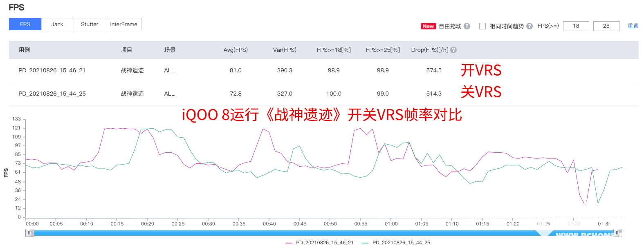Click the left handle of the time range slider

click(29, 232)
